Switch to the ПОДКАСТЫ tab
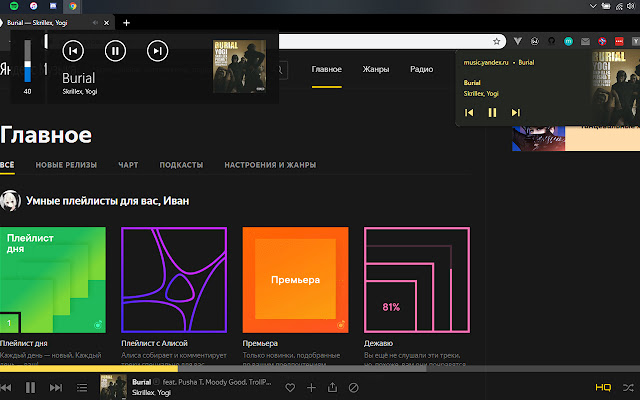Screen dimensions: 640x400 tap(181, 165)
